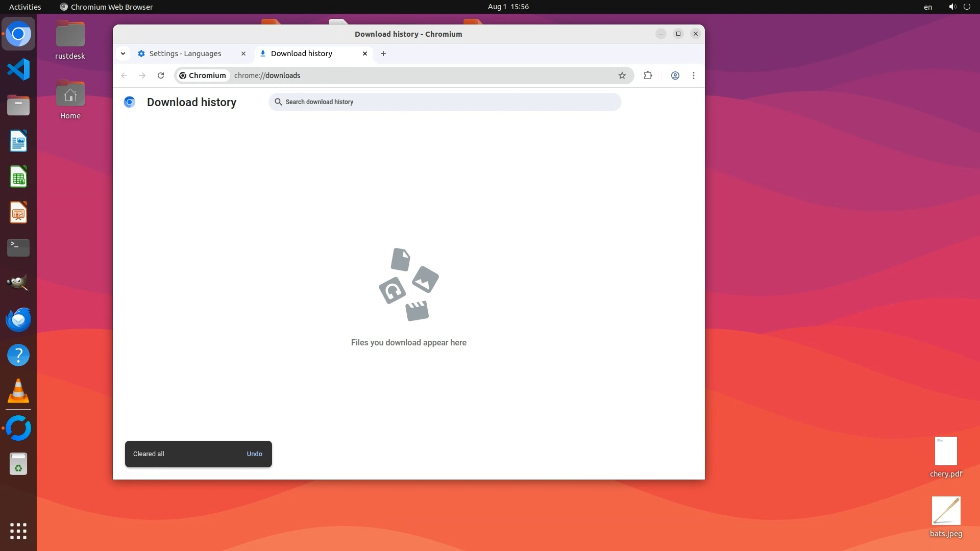Close the Settings - Languages tab
This screenshot has width=980, height=551.
point(243,54)
